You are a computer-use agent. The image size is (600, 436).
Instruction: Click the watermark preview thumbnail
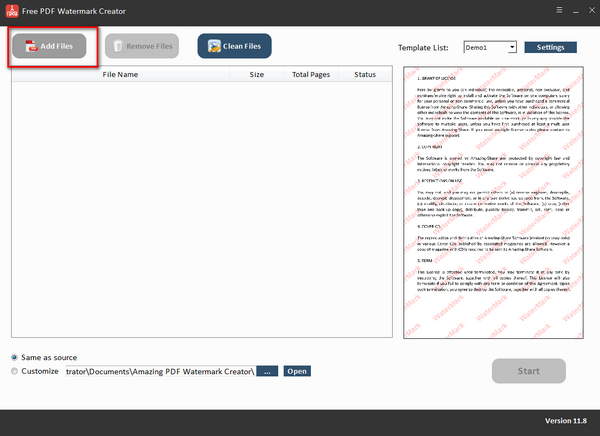(x=493, y=202)
